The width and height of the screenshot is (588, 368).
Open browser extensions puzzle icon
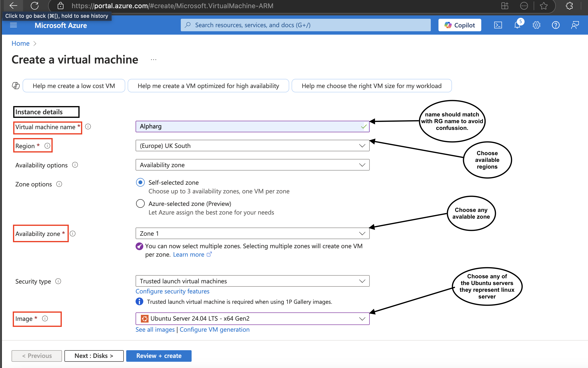[x=569, y=6]
